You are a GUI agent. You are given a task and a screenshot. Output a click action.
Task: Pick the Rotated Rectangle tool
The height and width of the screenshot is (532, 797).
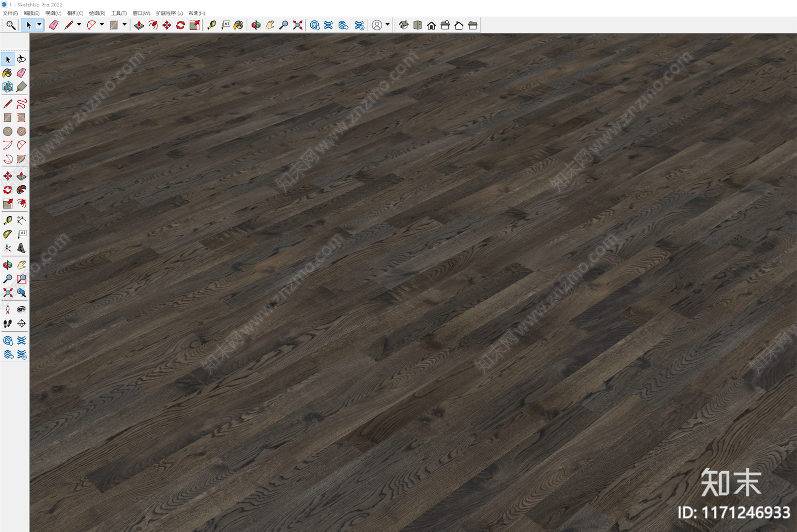(21, 118)
